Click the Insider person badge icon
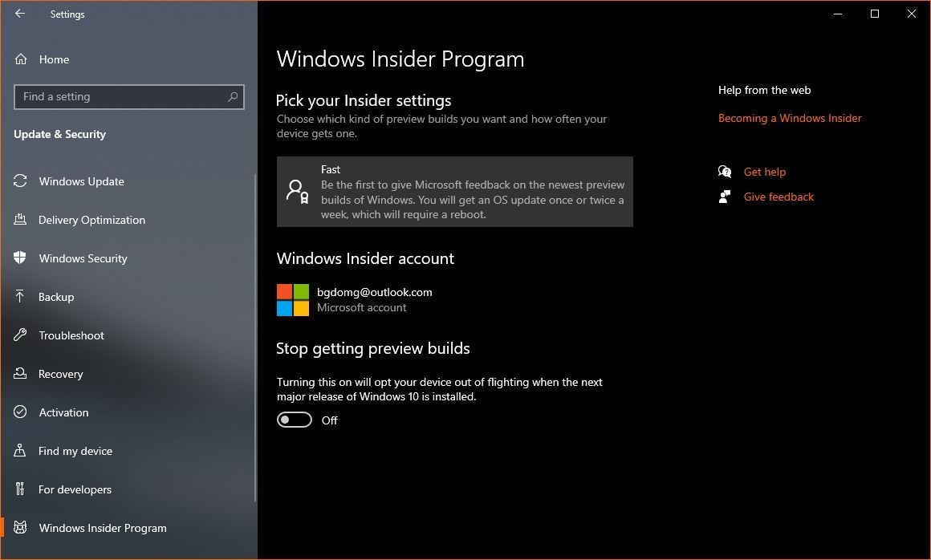931x560 pixels. coord(298,192)
